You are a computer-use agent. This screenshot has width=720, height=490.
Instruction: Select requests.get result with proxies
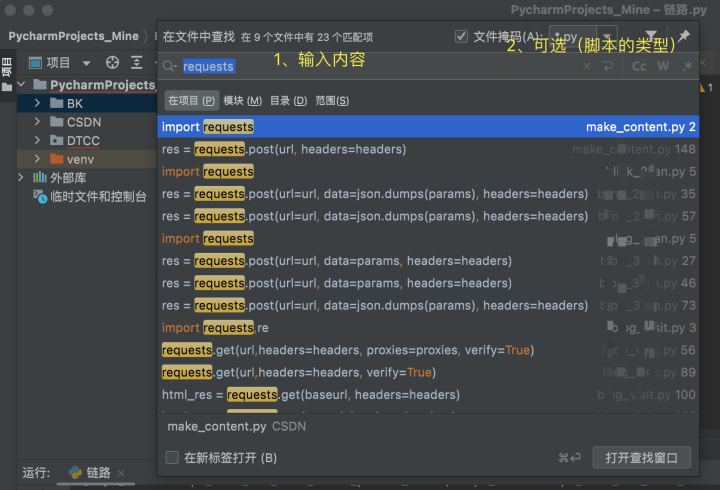(x=428, y=350)
